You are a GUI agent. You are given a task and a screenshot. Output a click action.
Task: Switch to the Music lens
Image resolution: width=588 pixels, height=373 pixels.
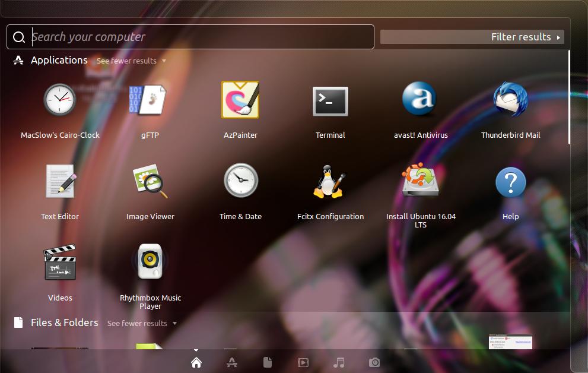pyautogui.click(x=339, y=362)
